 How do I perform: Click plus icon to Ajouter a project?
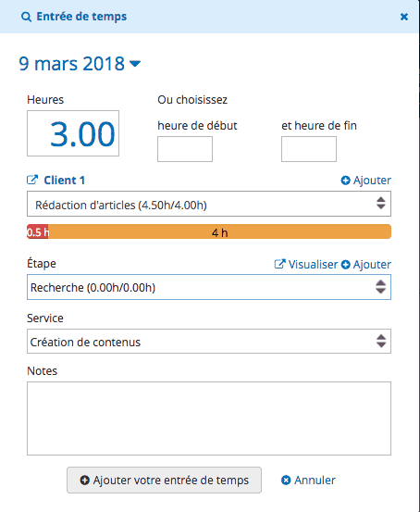(x=346, y=181)
